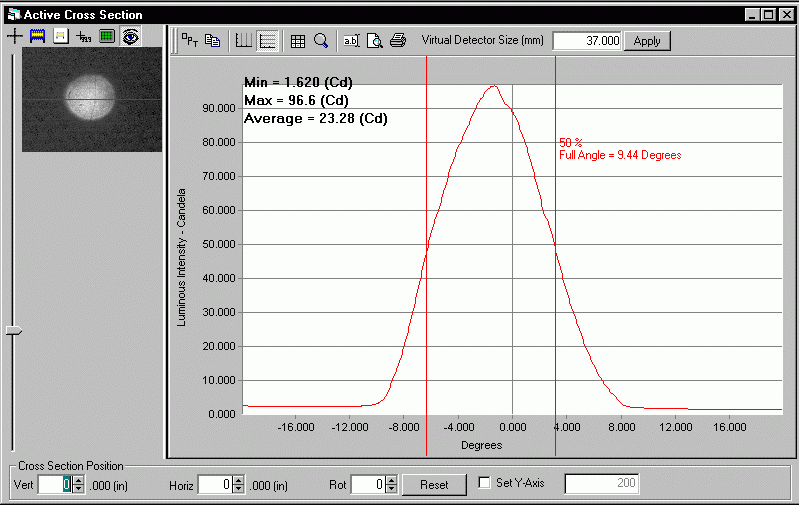Click the right red 50% marker line
This screenshot has height=505, width=799.
(x=555, y=256)
